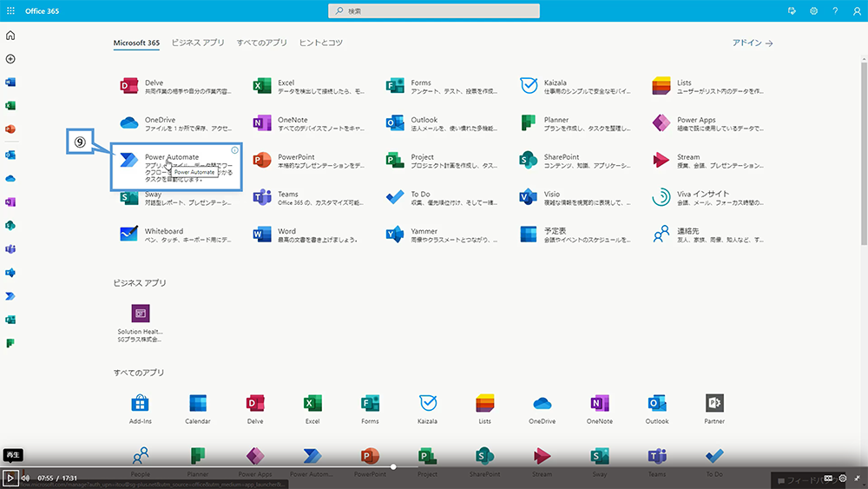Open the 予定表 calendar app
This screenshot has height=489, width=868.
click(x=575, y=235)
